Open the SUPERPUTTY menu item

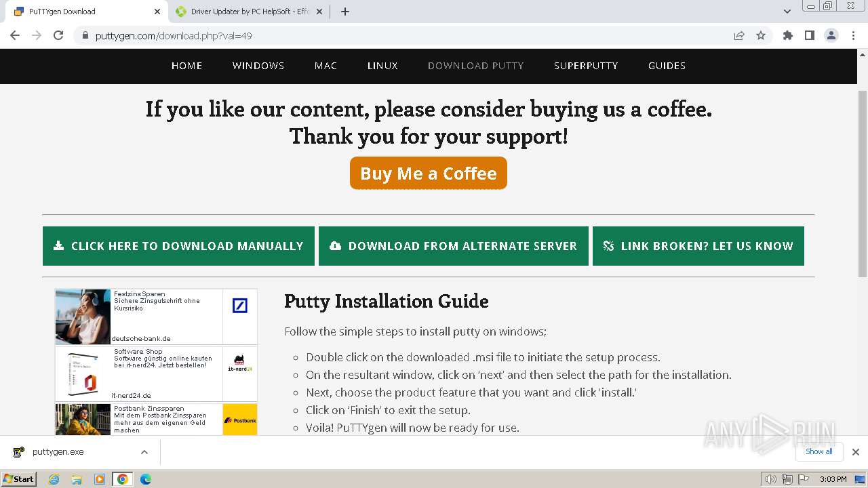tap(586, 66)
